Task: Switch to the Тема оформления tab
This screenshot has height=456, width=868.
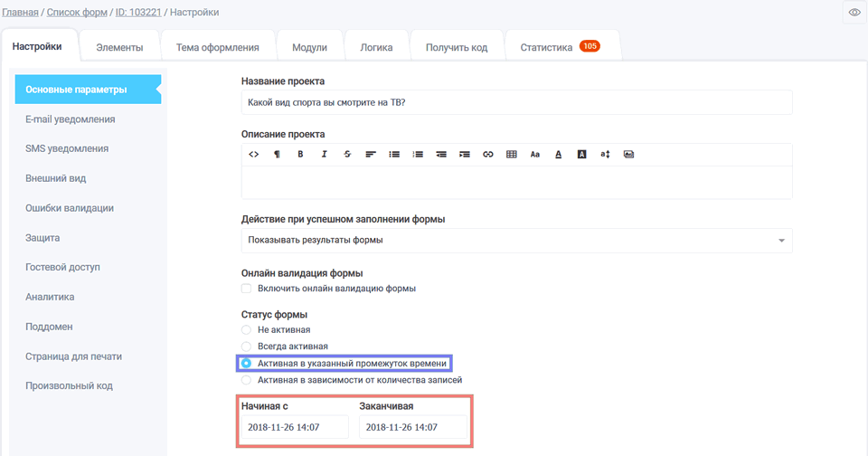Action: point(218,47)
